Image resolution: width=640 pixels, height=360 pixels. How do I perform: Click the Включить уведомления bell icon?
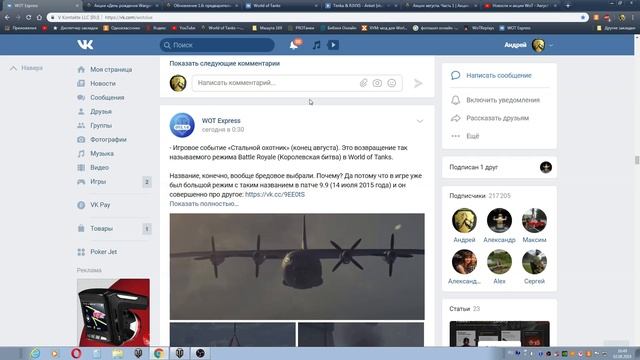(x=456, y=100)
